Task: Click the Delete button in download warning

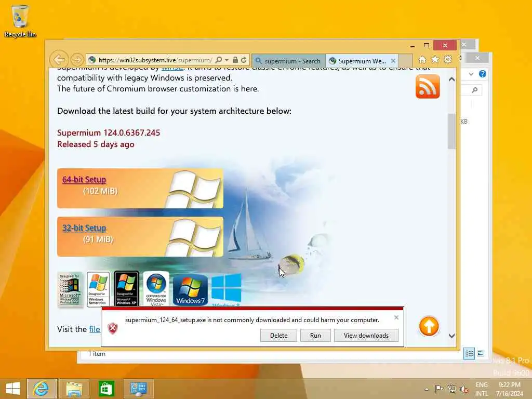Action: click(278, 335)
